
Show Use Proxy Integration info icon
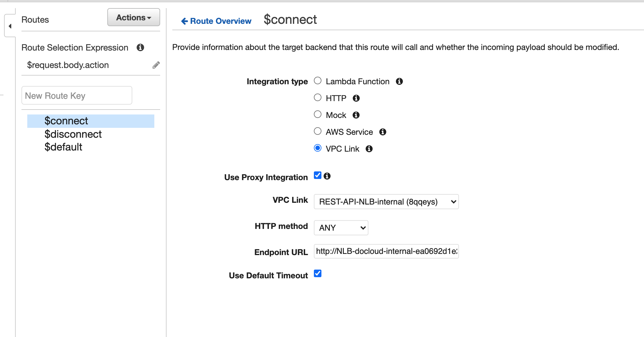click(327, 176)
